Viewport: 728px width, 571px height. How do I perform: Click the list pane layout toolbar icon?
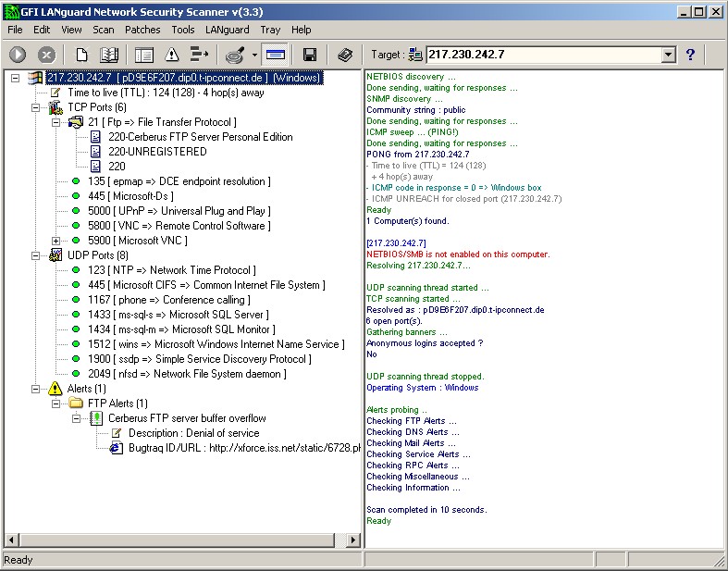144,55
